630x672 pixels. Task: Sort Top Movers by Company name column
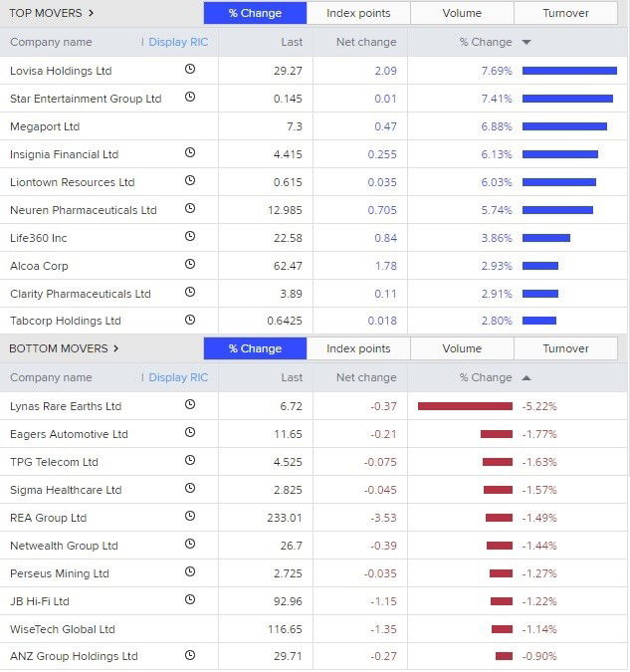[x=51, y=42]
